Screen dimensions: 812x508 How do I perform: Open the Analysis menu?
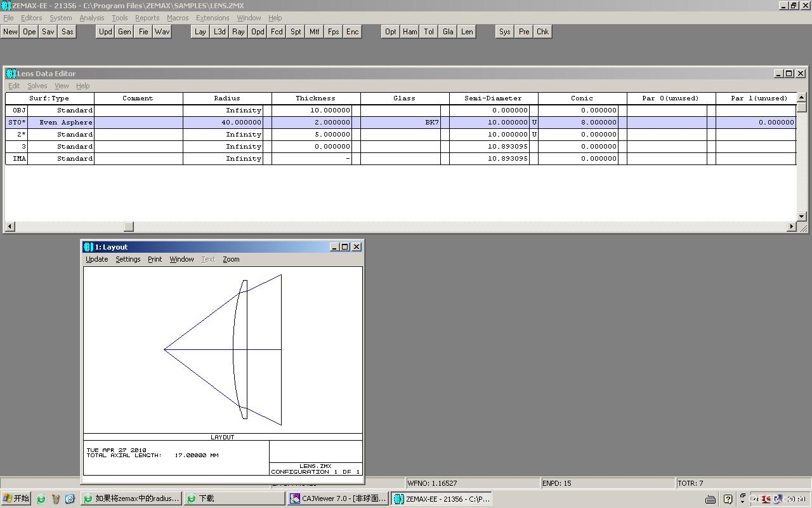92,18
